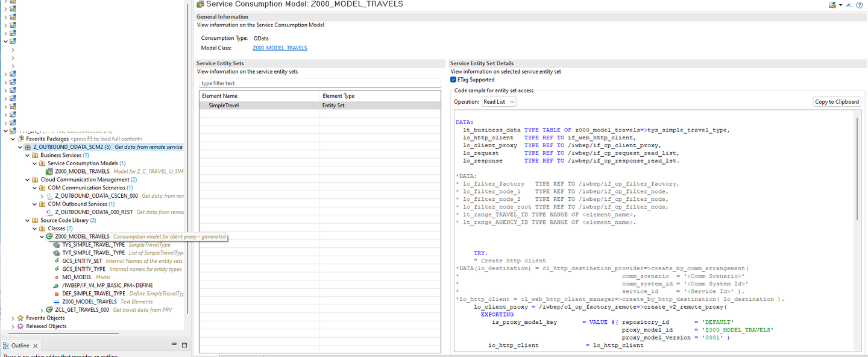Click the Favorite Packages folder icon
Screen dimensions: 868x357
(x=20, y=139)
